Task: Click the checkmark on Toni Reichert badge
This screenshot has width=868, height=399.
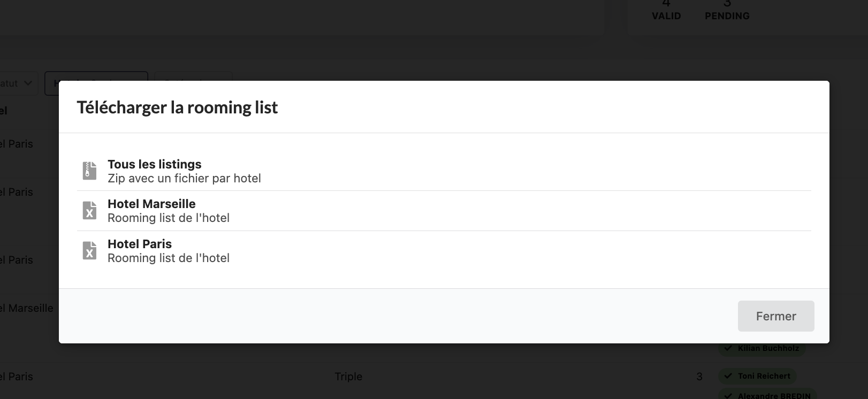Action: pyautogui.click(x=728, y=376)
